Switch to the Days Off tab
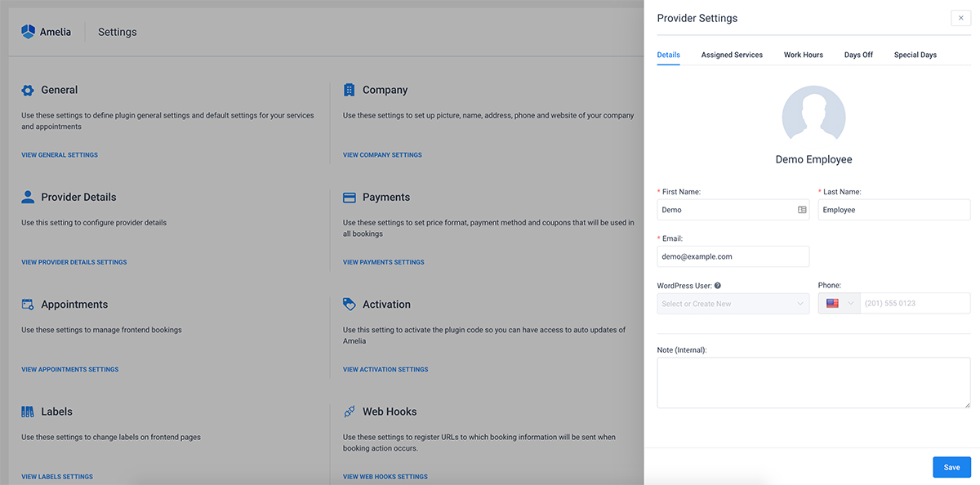 (858, 55)
